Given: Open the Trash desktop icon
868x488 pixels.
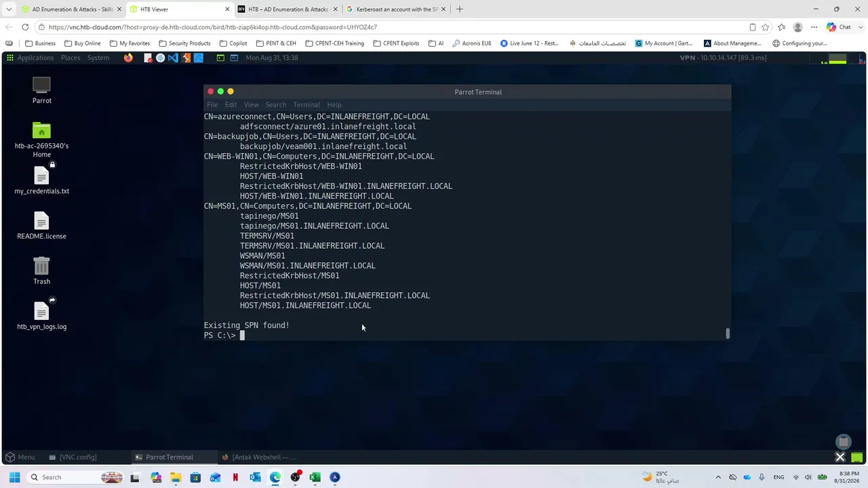Looking at the screenshot, I should point(41,270).
